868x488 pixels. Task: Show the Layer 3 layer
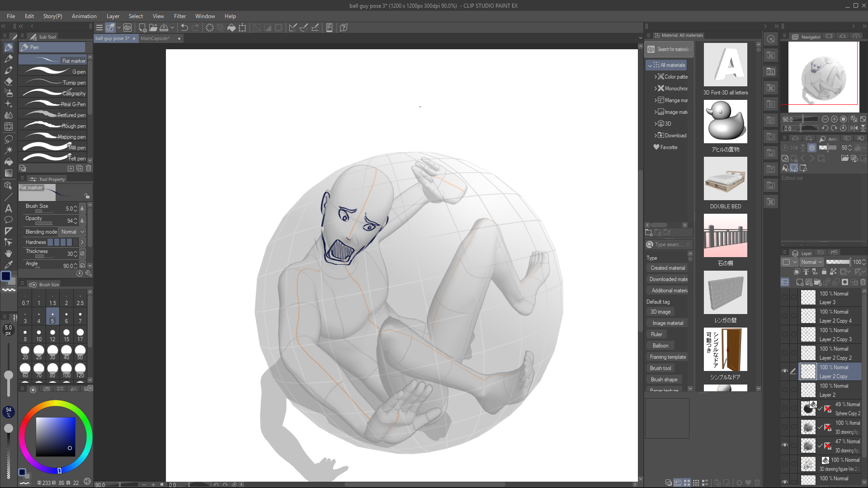pyautogui.click(x=785, y=297)
